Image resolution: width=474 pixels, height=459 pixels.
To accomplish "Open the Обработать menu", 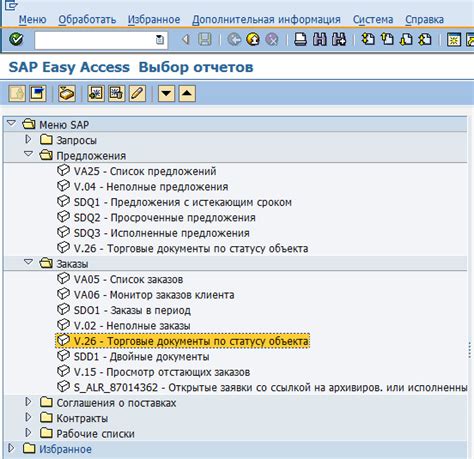I will 87,19.
